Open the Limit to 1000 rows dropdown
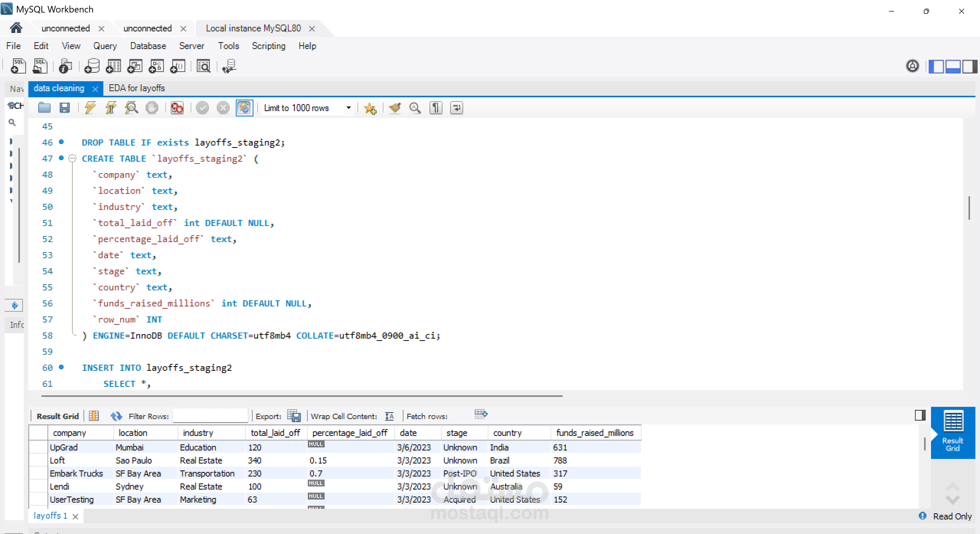Image resolution: width=980 pixels, height=534 pixels. 348,108
